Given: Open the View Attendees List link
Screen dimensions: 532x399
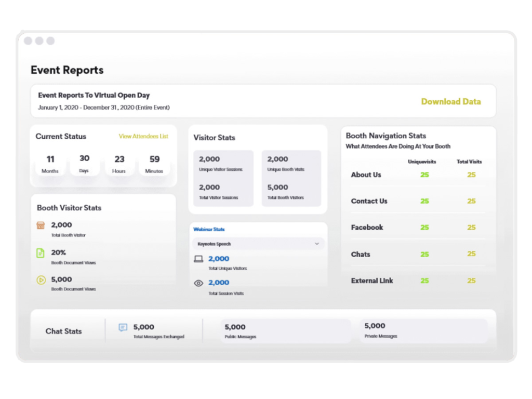Looking at the screenshot, I should [x=143, y=136].
